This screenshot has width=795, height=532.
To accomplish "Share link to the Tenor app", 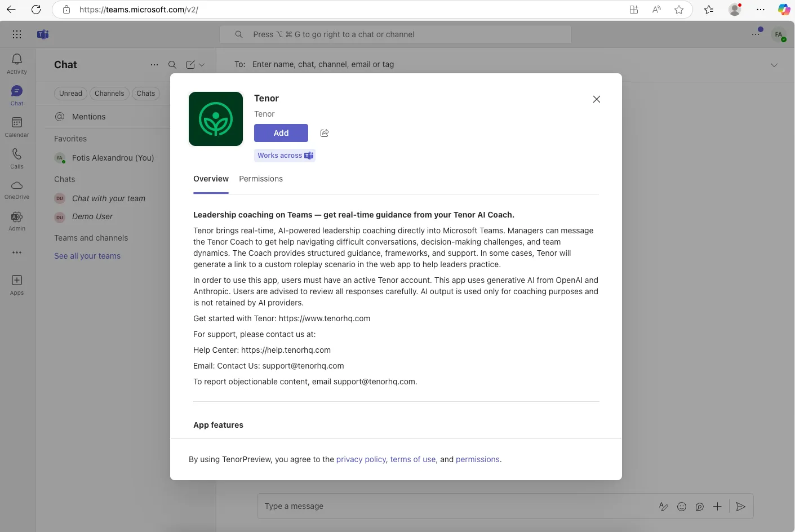I will pyautogui.click(x=325, y=133).
